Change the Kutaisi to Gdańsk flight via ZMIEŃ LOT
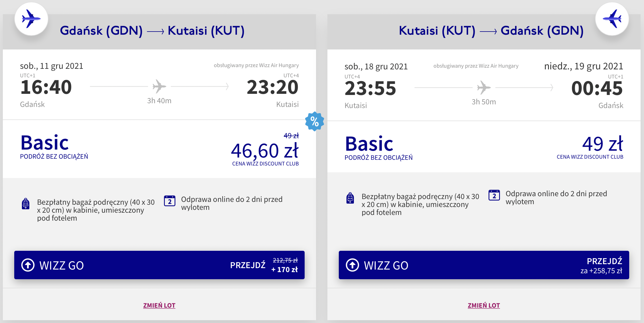The image size is (644, 323). pos(484,305)
